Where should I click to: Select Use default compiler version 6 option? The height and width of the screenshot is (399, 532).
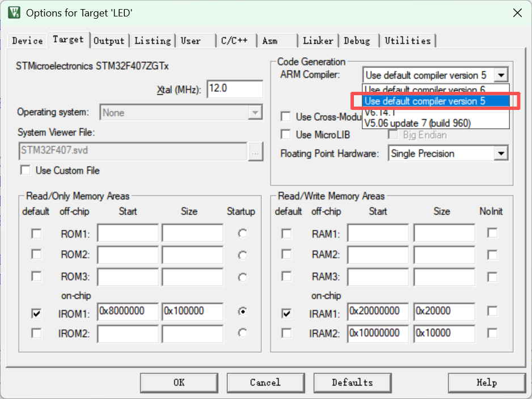tap(436, 90)
